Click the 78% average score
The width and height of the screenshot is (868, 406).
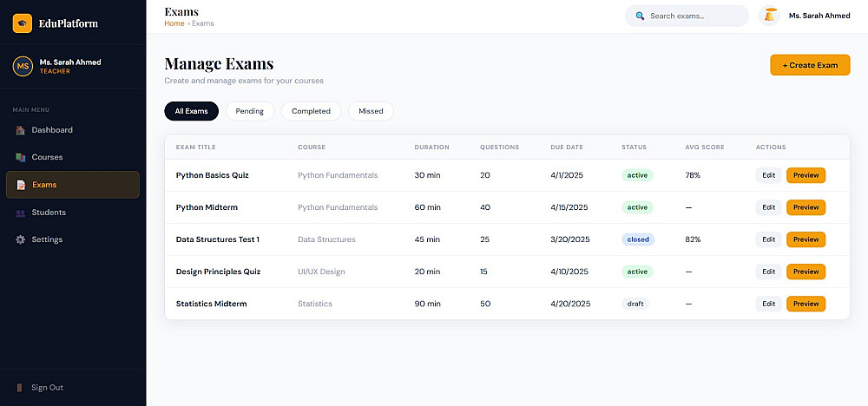[693, 175]
